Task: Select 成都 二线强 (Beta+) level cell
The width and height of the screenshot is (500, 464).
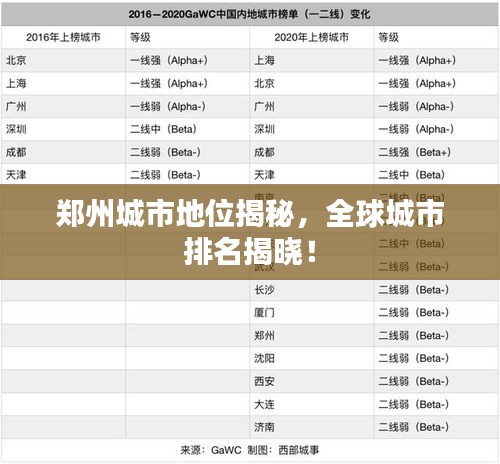Action: [x=415, y=152]
